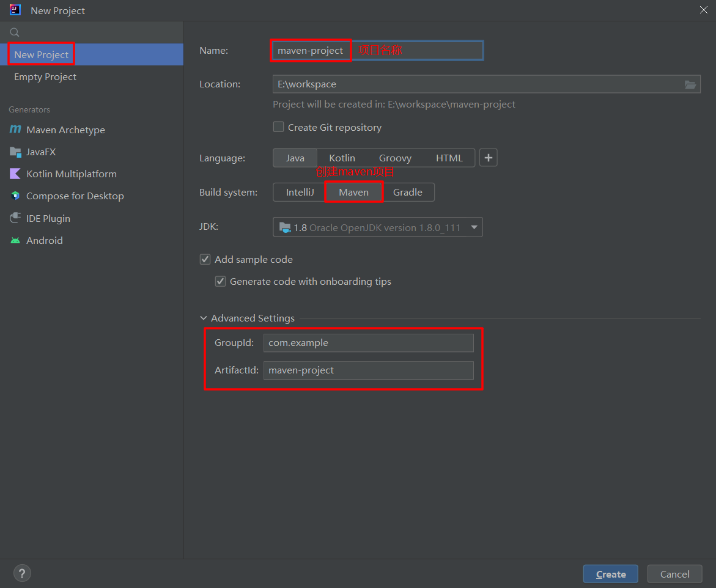Click the 'ArtifactId:' label
The width and height of the screenshot is (716, 588).
coord(237,370)
